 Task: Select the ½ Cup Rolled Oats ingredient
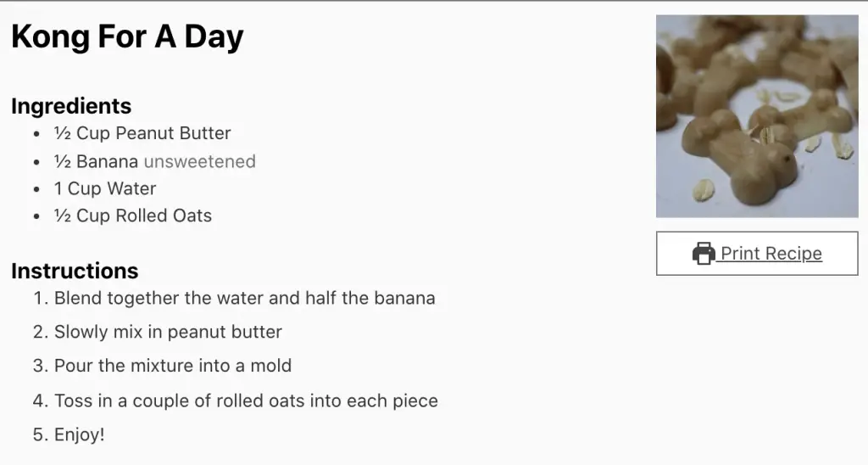tap(133, 216)
